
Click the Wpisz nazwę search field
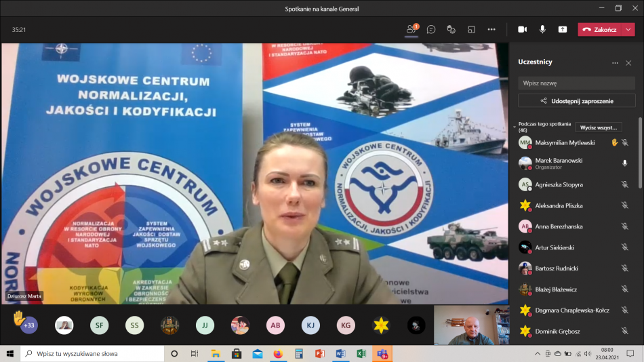click(576, 83)
